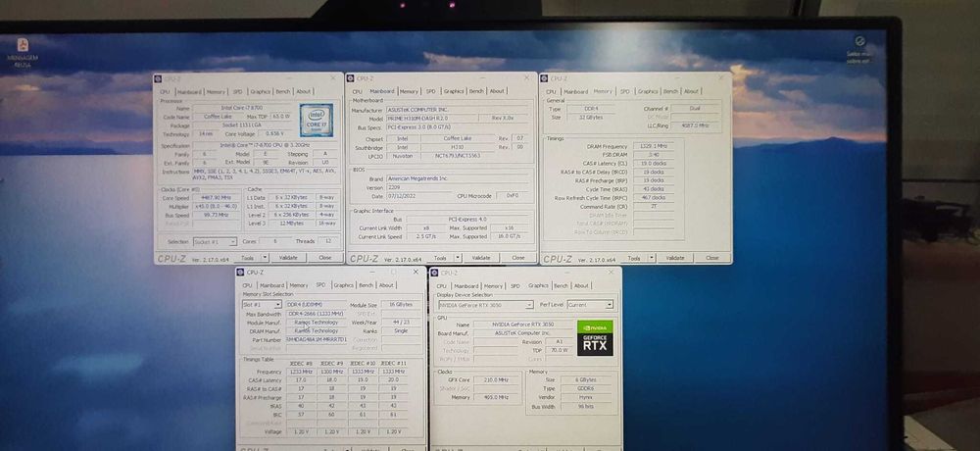Switch to Mainboard tab in CPU window
980x451 pixels.
tap(189, 91)
